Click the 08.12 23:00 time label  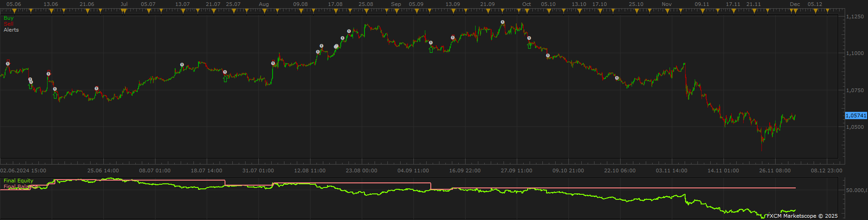pos(826,170)
